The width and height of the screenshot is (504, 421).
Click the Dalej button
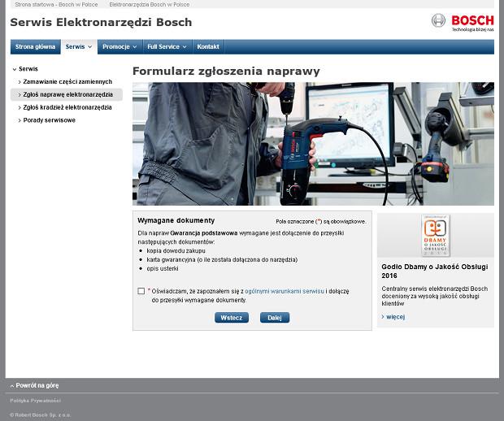click(275, 318)
